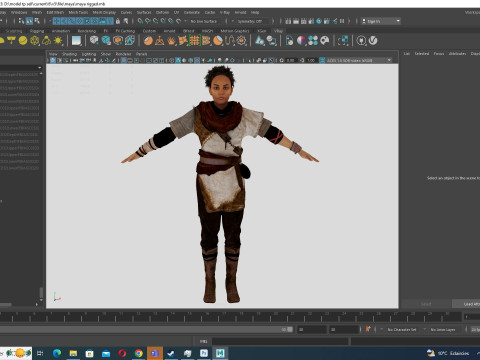The image size is (480, 360).
Task: Click the grey cube shelf icon
Action: click(x=94, y=40)
